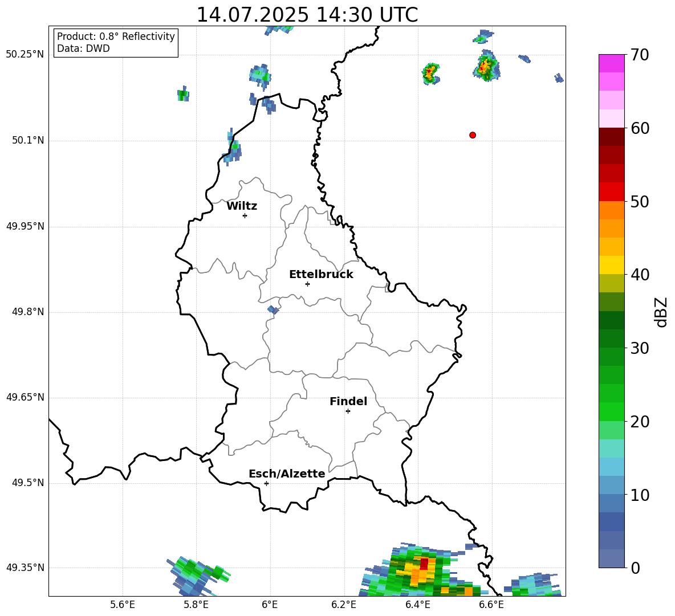Click the Wiltz station label
The width and height of the screenshot is (675, 616).
point(242,206)
